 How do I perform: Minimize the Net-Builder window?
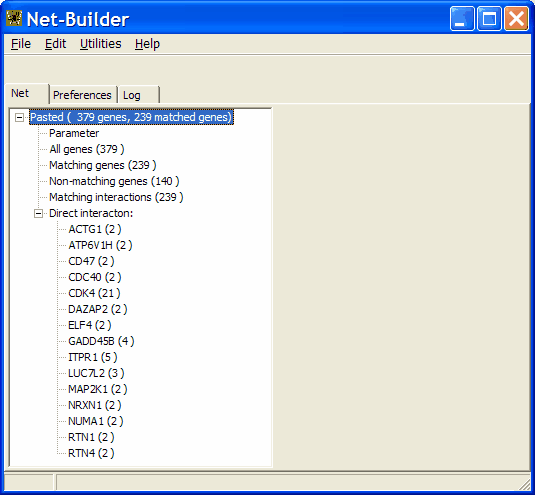pyautogui.click(x=462, y=18)
